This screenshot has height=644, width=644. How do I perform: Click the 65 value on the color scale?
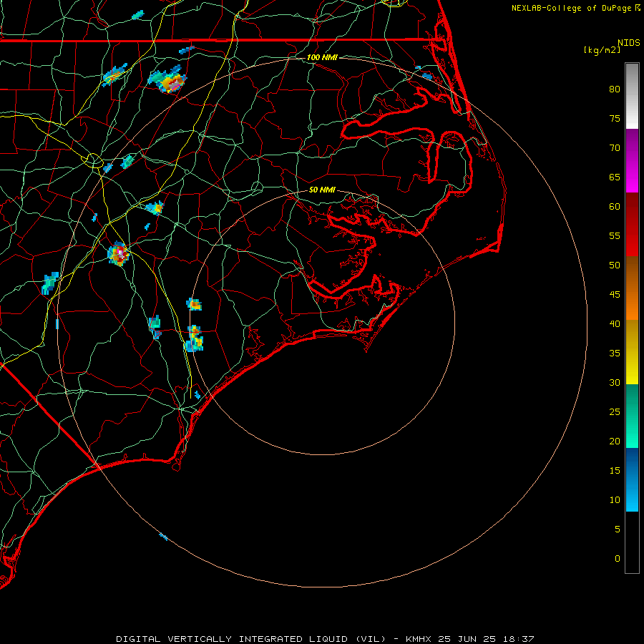(x=615, y=177)
